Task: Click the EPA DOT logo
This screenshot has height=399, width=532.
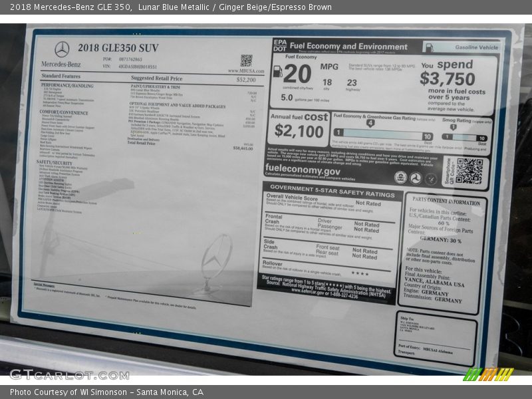Action: (x=280, y=45)
